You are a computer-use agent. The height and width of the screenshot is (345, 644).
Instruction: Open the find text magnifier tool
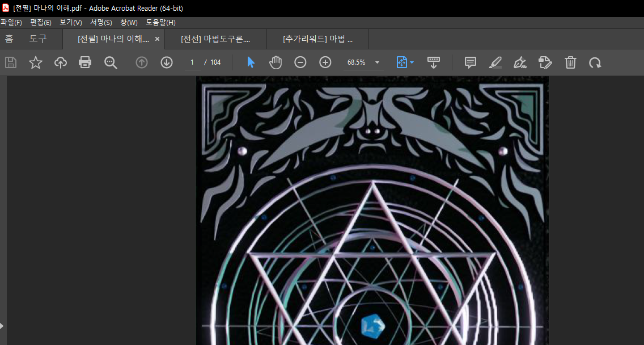coord(111,62)
